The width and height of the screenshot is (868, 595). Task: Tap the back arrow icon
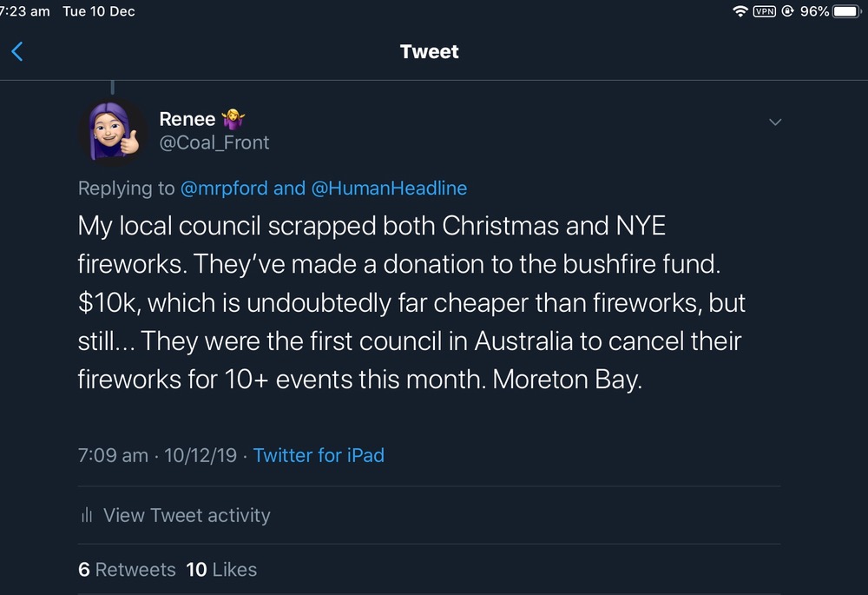[16, 52]
